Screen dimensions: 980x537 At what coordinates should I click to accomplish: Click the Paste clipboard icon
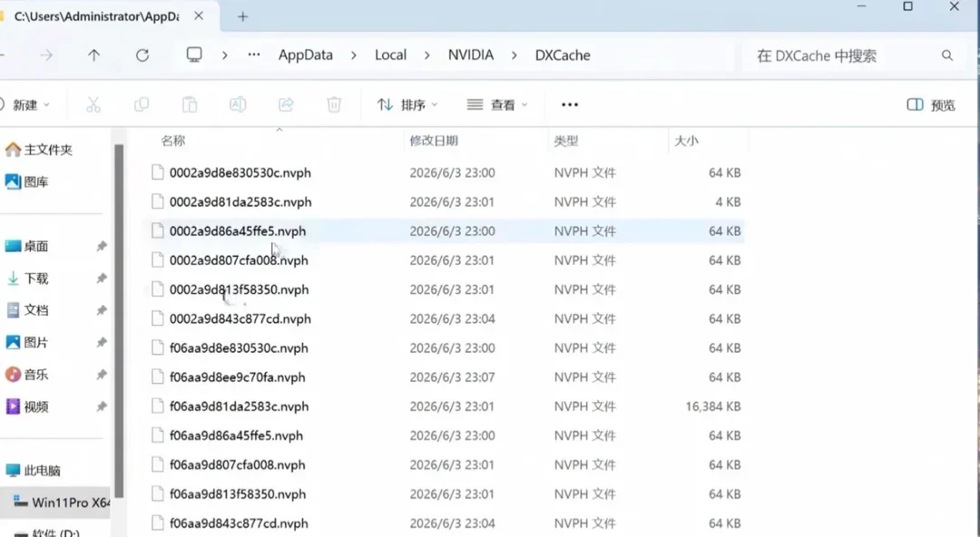tap(190, 104)
